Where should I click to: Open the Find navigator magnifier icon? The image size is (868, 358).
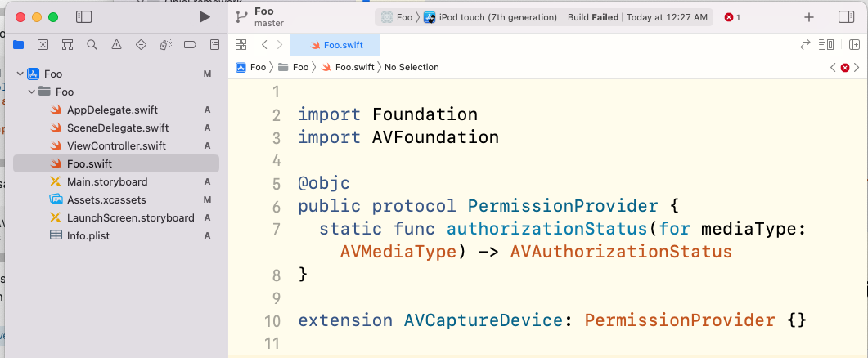[92, 45]
